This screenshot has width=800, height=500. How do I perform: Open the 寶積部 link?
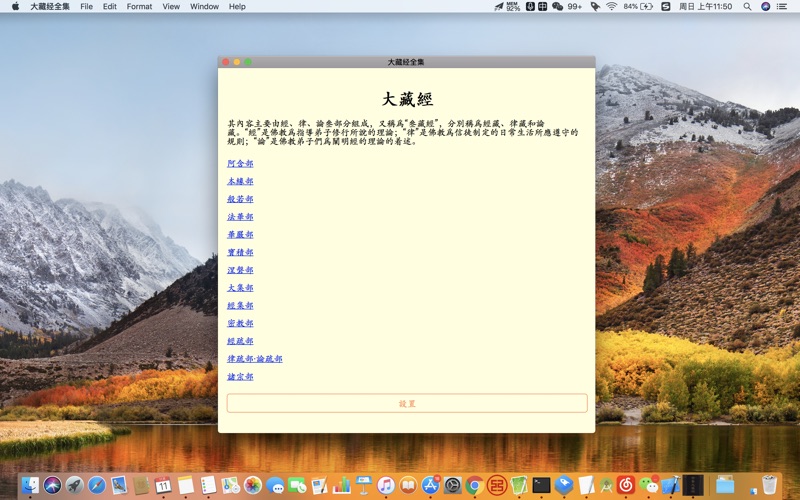pos(240,252)
